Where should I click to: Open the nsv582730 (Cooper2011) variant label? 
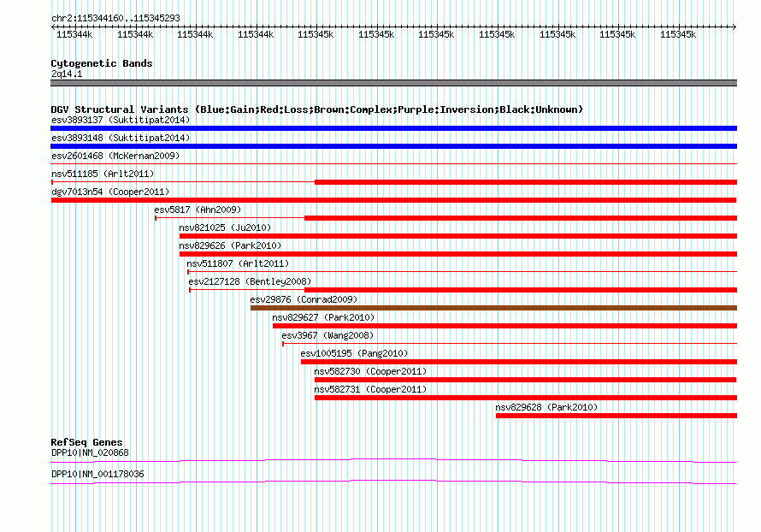click(x=370, y=371)
